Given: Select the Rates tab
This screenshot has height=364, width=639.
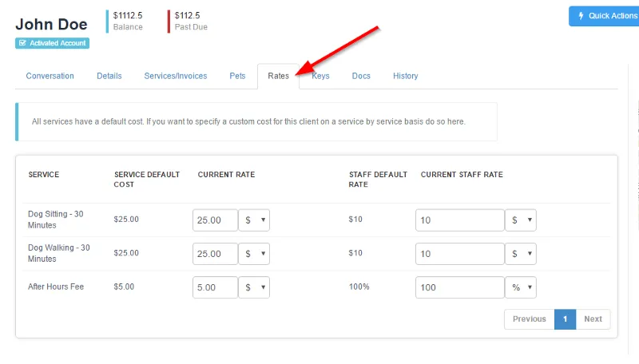Looking at the screenshot, I should pyautogui.click(x=278, y=76).
